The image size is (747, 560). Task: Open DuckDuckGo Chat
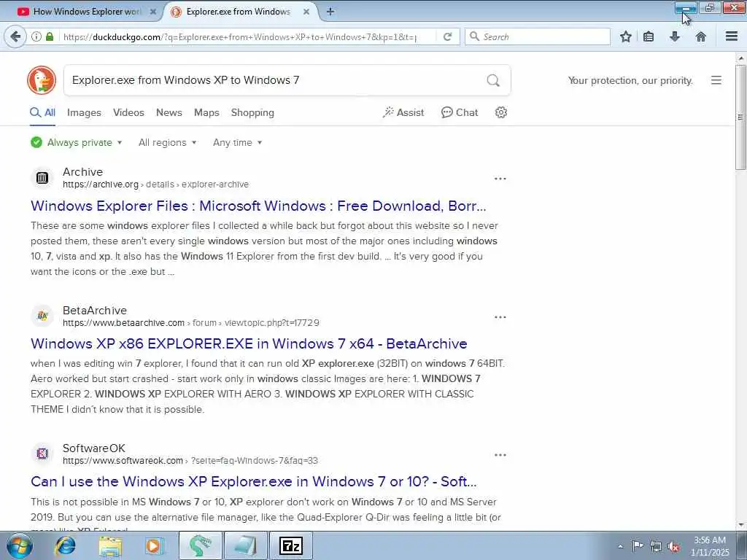pyautogui.click(x=460, y=112)
